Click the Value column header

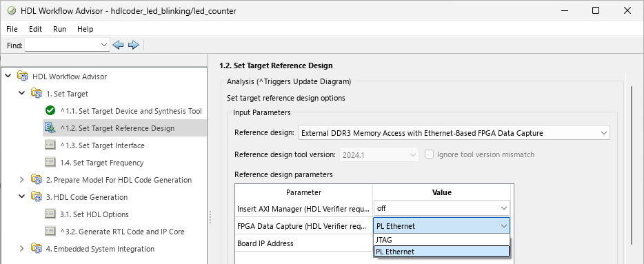441,192
